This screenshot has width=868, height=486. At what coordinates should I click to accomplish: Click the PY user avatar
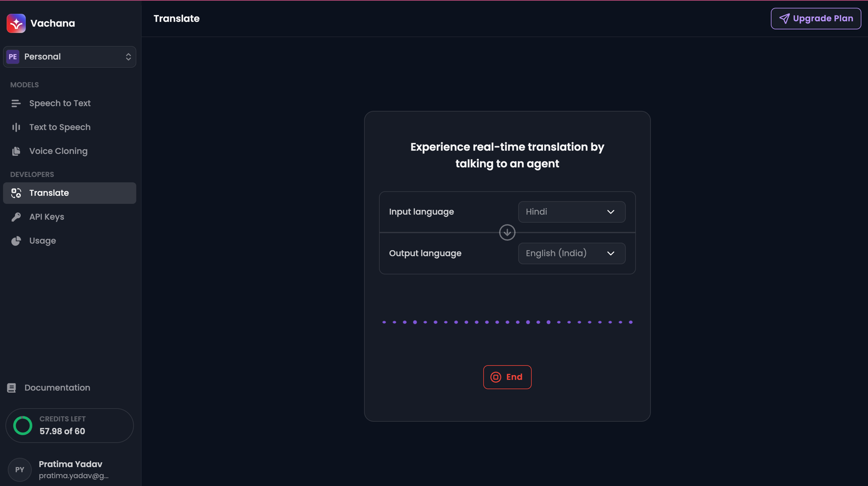pos(20,469)
